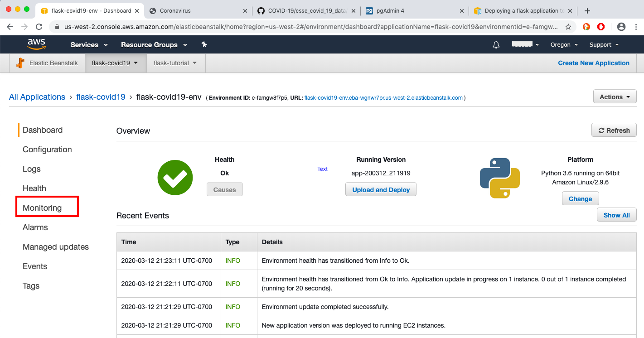This screenshot has height=338, width=644.
Task: Open the Support dropdown menu
Action: [604, 44]
